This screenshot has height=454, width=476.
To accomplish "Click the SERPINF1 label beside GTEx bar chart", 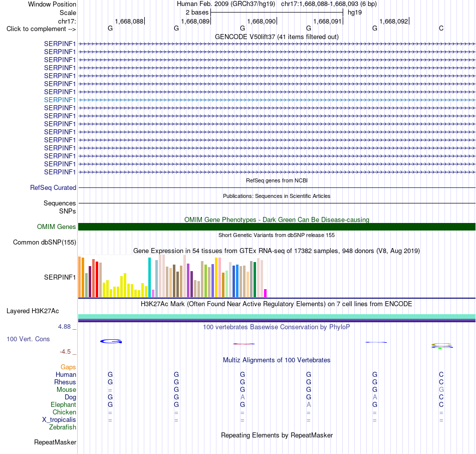I will tap(60, 277).
